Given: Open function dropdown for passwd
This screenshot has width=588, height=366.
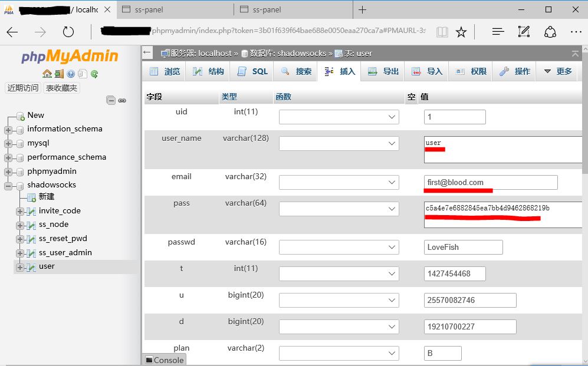Looking at the screenshot, I should pos(339,248).
